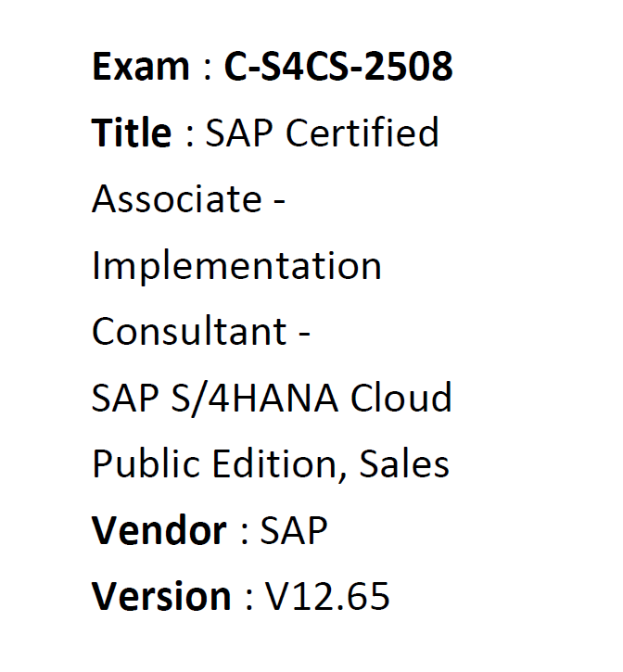The image size is (623, 672).
Task: Click the exam code C-S4CS-2508
Action: tap(338, 67)
